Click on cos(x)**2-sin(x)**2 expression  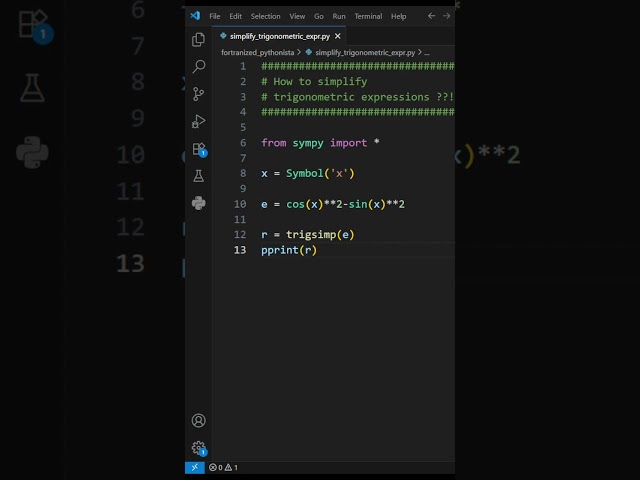345,204
